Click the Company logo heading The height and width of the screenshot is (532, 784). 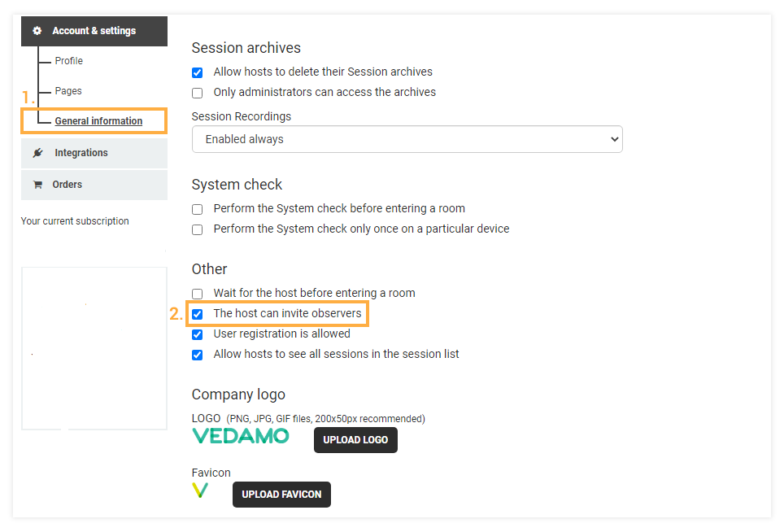pos(238,395)
